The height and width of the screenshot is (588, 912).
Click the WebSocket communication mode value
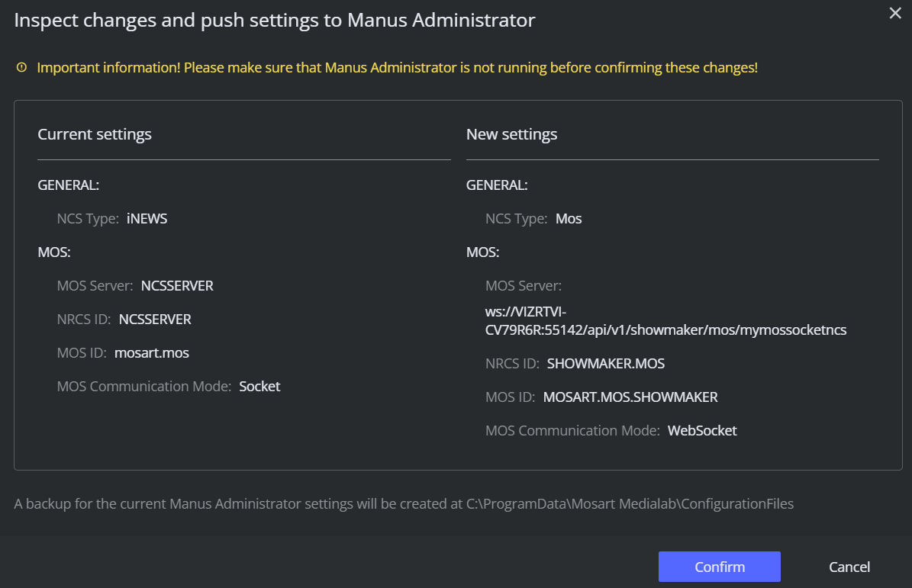702,431
